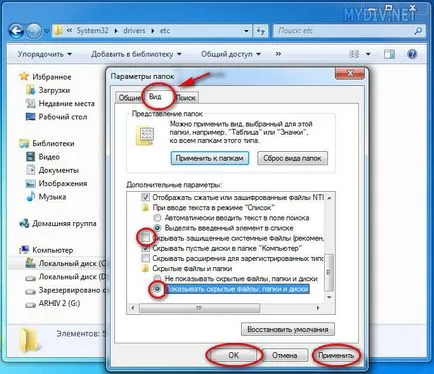This screenshot has height=374, width=434.
Task: Click the Forward navigation arrow button
Action: (x=34, y=31)
